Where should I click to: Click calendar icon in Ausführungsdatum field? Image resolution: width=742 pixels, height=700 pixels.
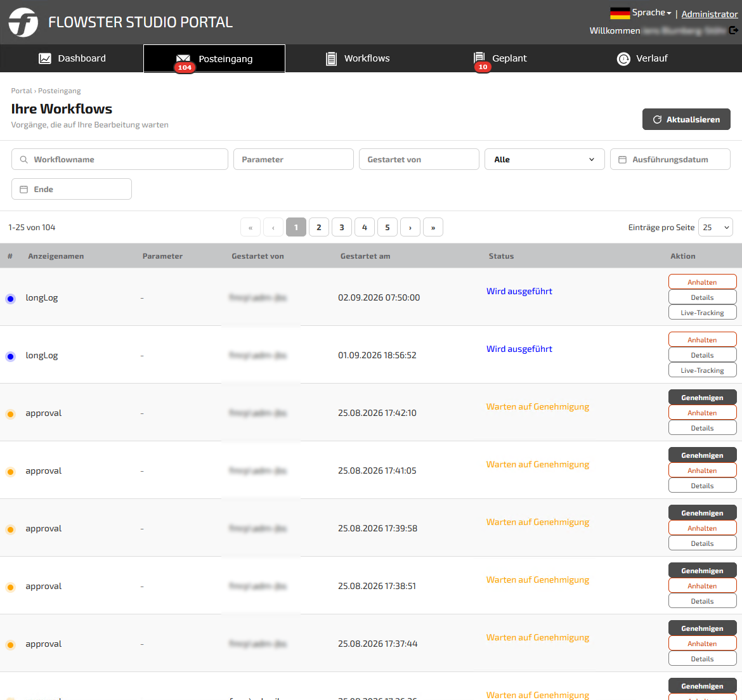click(x=622, y=159)
